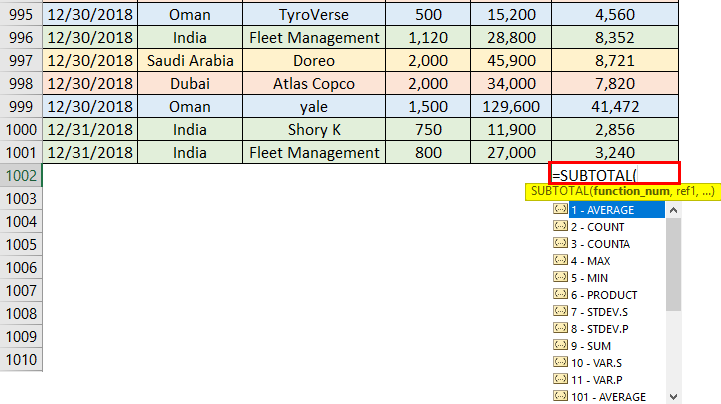Select the 101 - AVERAGE option
This screenshot has height=404, width=721.
(x=608, y=397)
